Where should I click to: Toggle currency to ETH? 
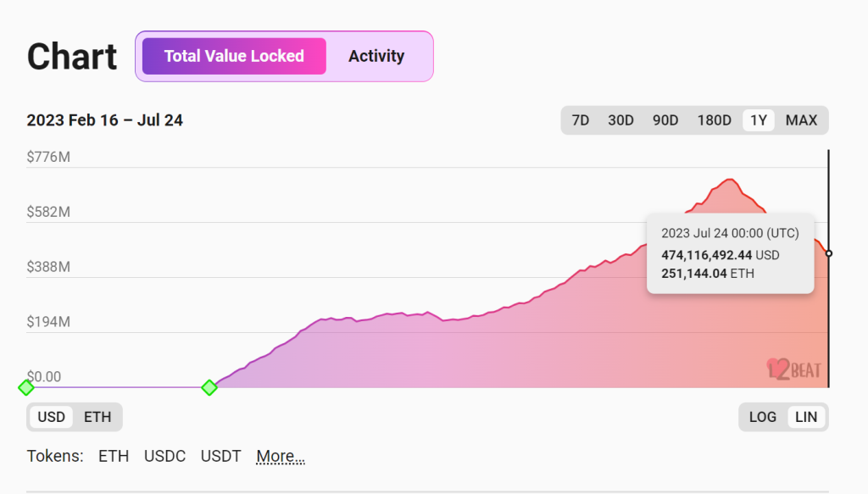97,417
